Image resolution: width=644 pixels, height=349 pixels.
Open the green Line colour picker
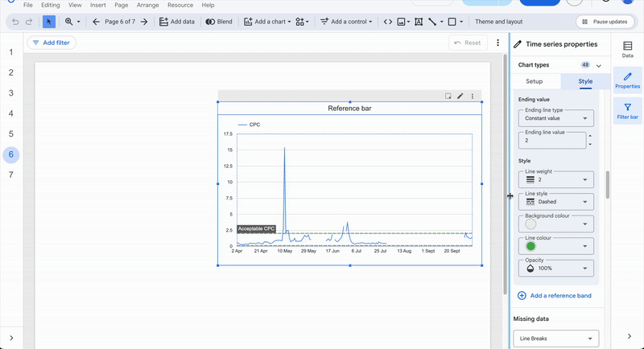point(555,246)
